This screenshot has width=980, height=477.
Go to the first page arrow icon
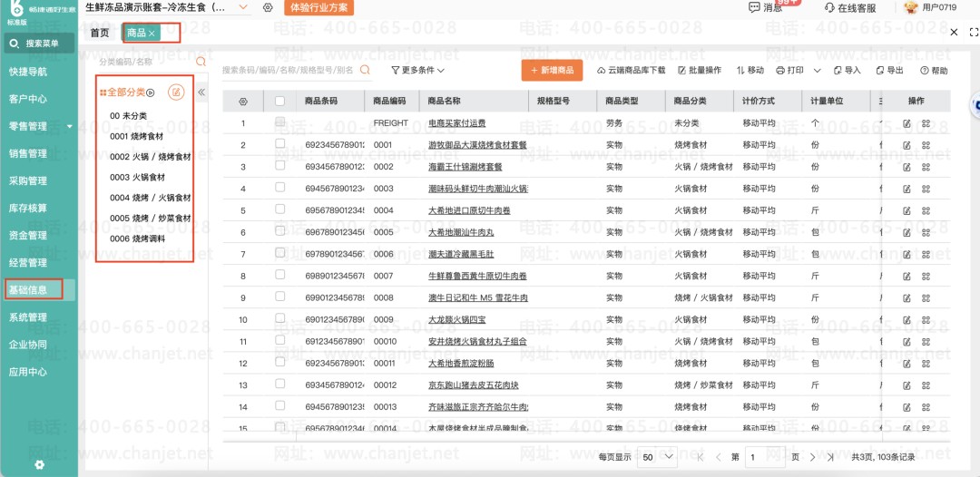pyautogui.click(x=700, y=457)
